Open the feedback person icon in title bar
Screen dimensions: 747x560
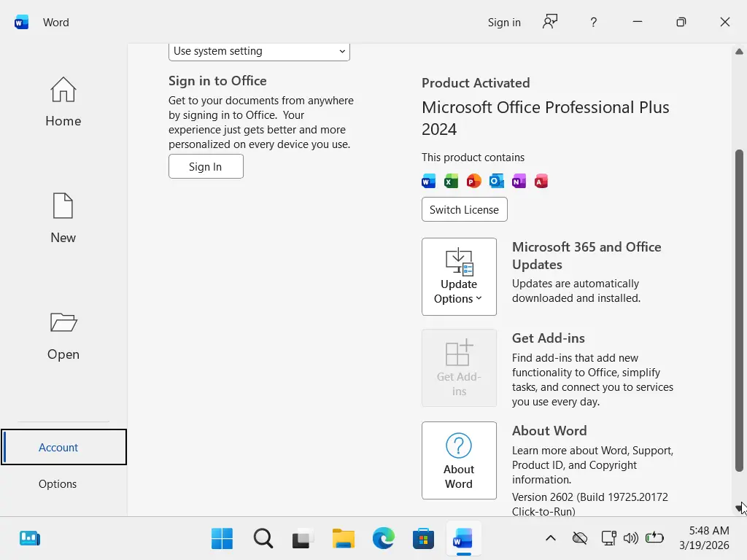tap(550, 22)
